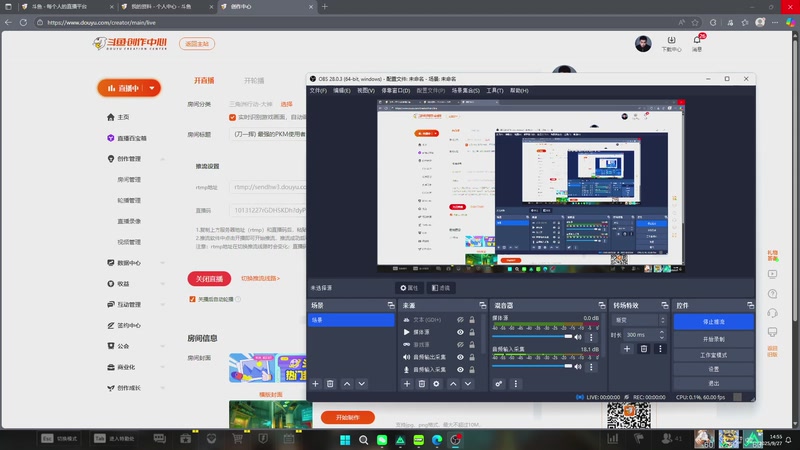Open taskbar search magnifier icon
Viewport: 800px width, 450px height.
363,440
